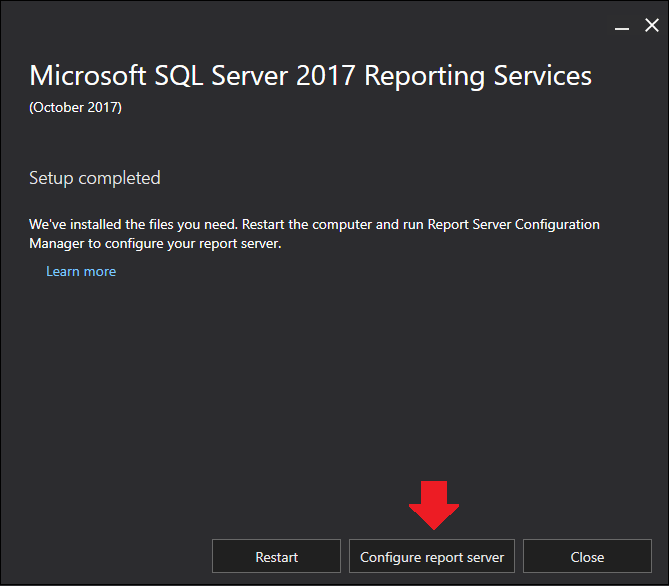Click the installed files description paragraph
This screenshot has height=586, width=669.
[x=314, y=234]
